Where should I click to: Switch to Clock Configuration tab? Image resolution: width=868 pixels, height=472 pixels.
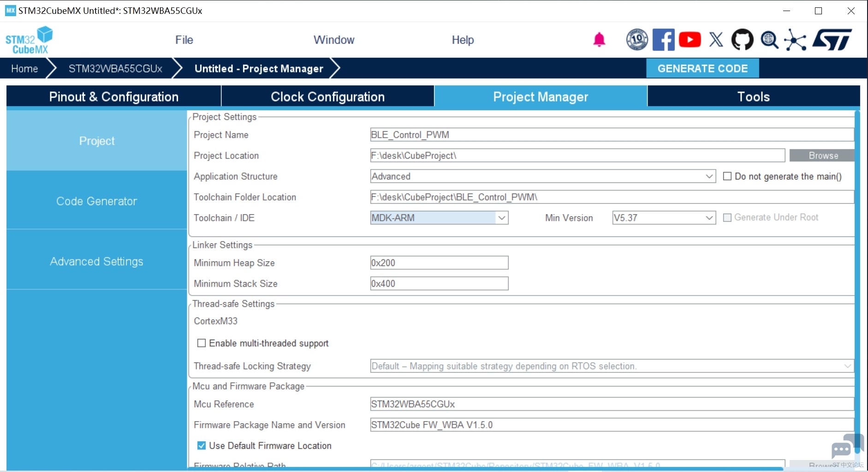tap(328, 96)
